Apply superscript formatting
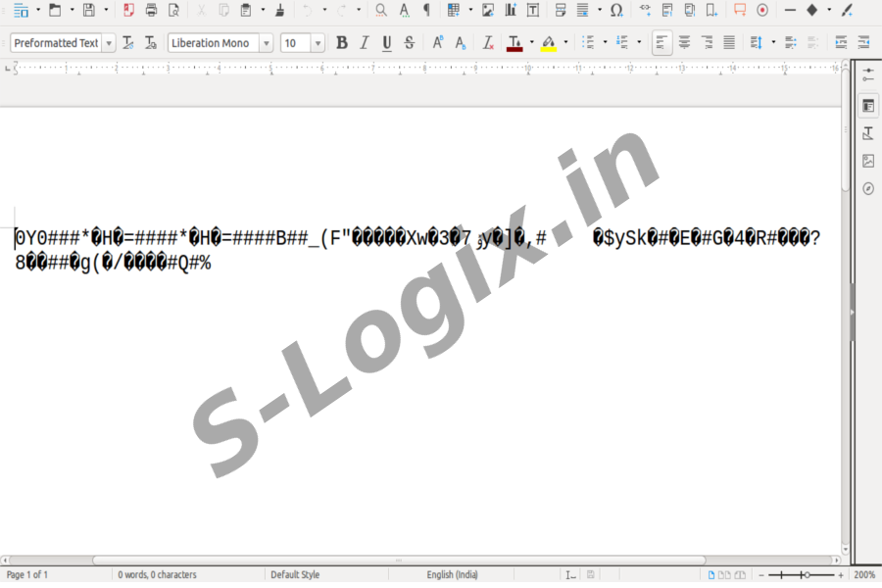This screenshot has height=588, width=882. pos(437,43)
